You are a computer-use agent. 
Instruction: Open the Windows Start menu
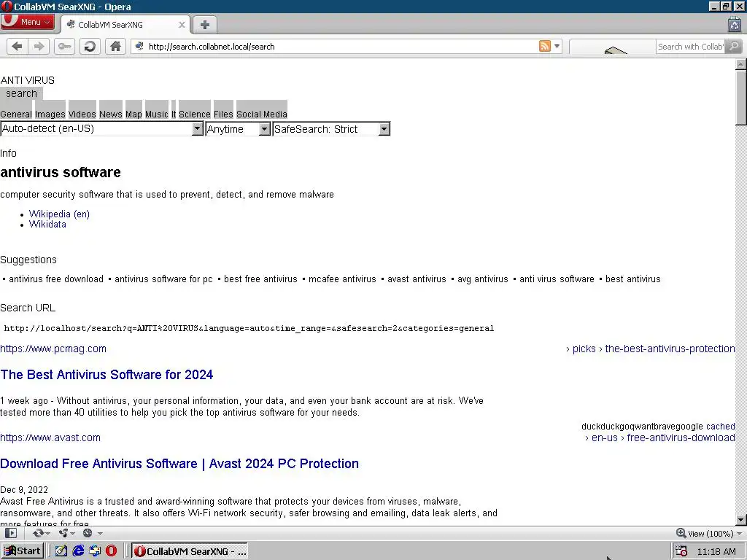23,551
